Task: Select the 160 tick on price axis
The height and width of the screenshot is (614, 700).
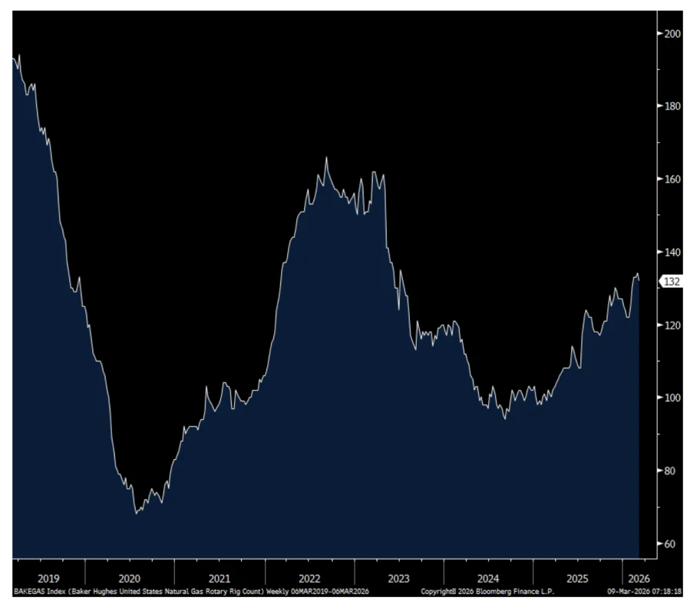Action: pyautogui.click(x=673, y=179)
